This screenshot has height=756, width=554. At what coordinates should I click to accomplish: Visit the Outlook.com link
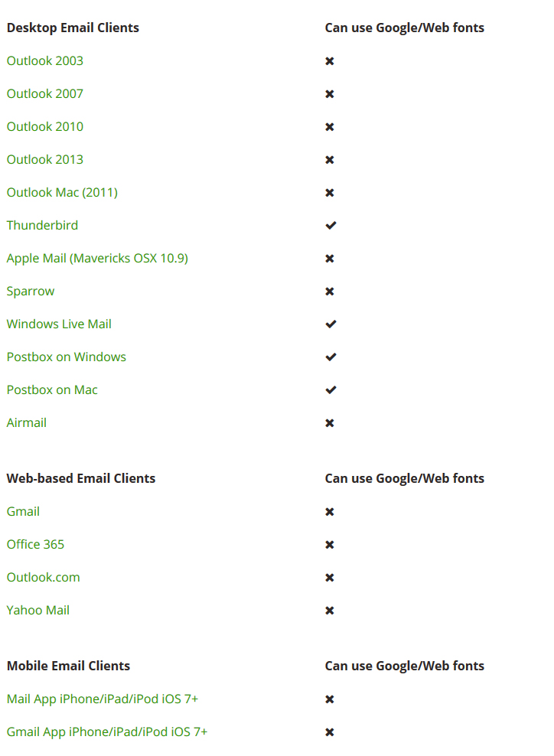pos(44,578)
